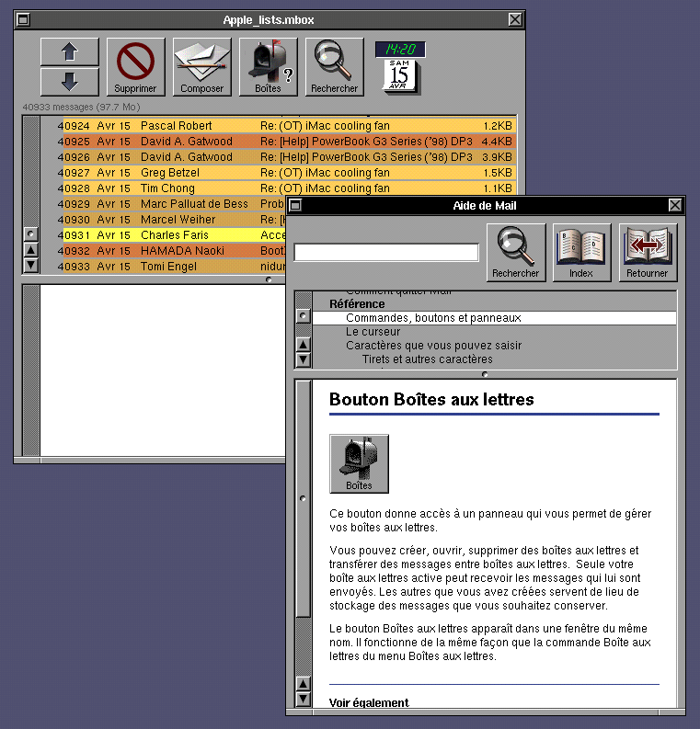Click the Supprimer delete icon
Image resolution: width=700 pixels, height=729 pixels.
click(x=136, y=67)
